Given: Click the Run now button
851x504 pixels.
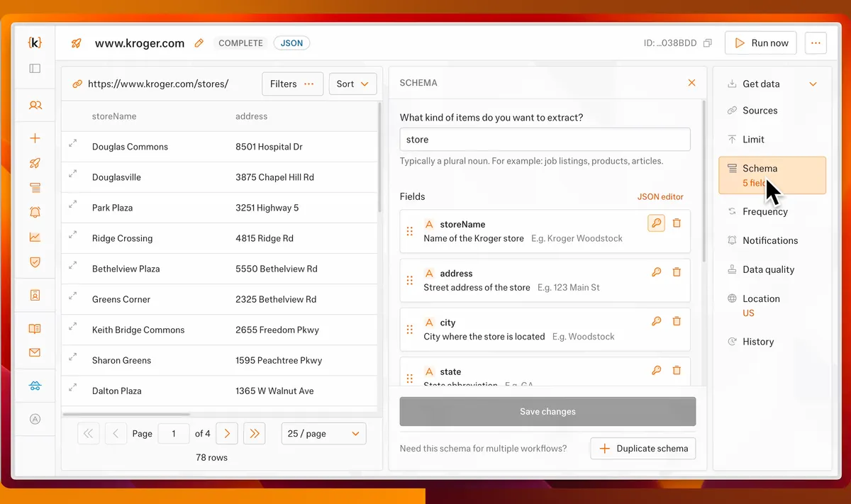Looking at the screenshot, I should coord(760,43).
